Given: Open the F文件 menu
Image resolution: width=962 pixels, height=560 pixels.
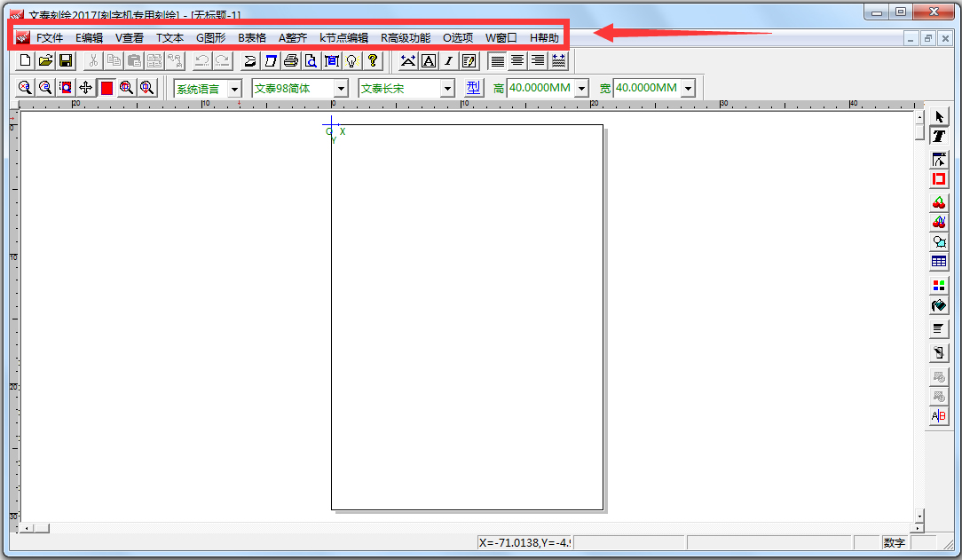Looking at the screenshot, I should [50, 38].
